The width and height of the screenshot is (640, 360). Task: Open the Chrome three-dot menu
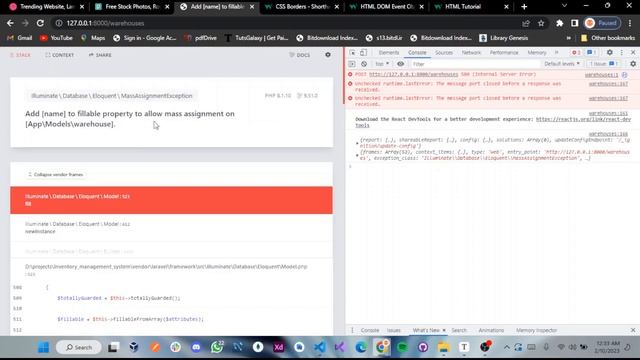pyautogui.click(x=630, y=23)
